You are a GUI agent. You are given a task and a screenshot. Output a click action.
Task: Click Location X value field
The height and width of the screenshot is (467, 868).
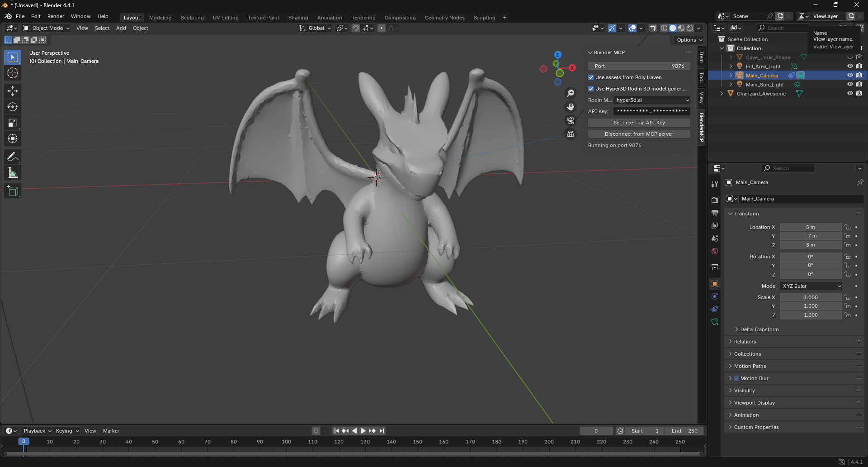click(811, 227)
